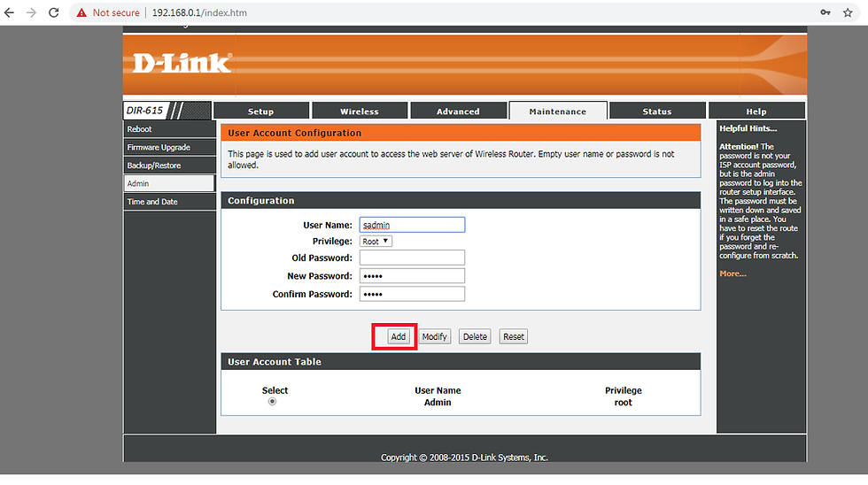The height and width of the screenshot is (485, 868).
Task: Click the Reset button
Action: click(513, 336)
